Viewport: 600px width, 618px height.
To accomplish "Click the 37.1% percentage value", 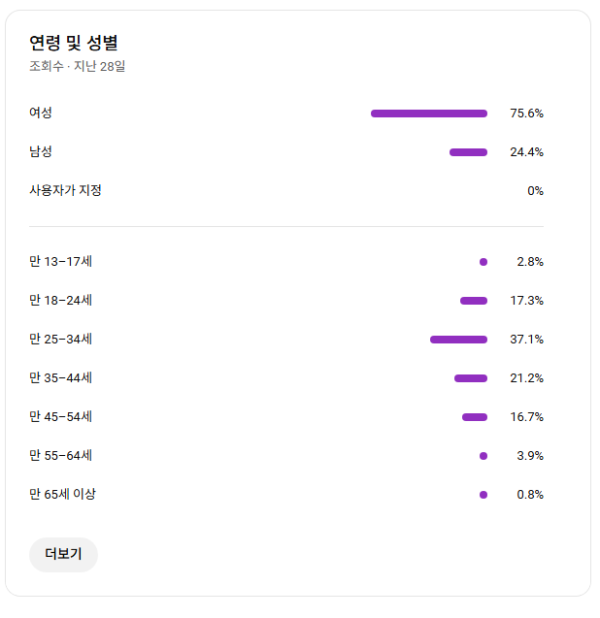I will [527, 340].
